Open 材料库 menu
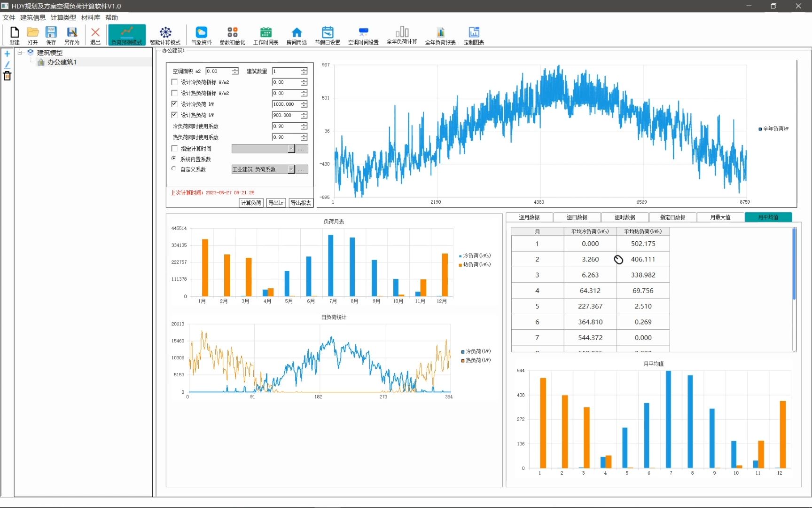 [x=91, y=18]
